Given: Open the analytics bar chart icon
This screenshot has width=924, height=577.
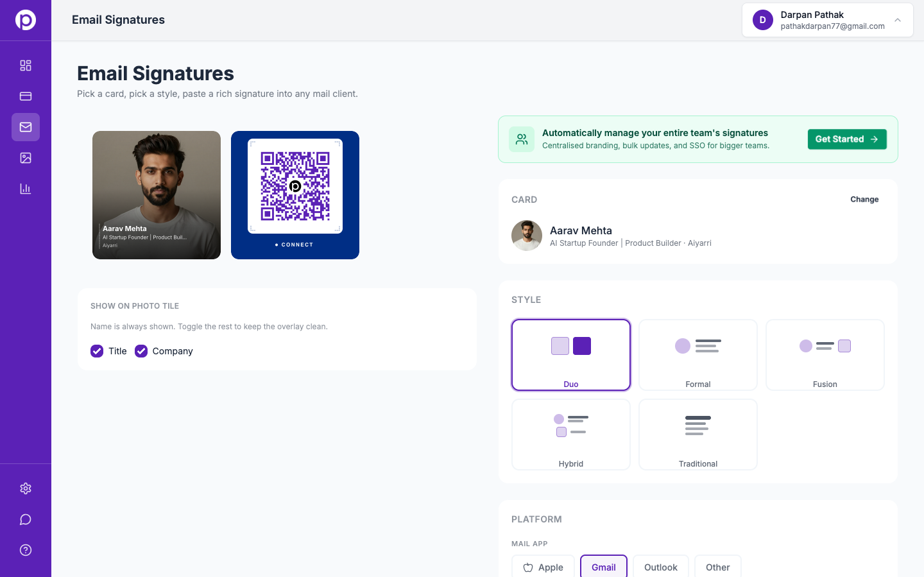Looking at the screenshot, I should pyautogui.click(x=26, y=189).
